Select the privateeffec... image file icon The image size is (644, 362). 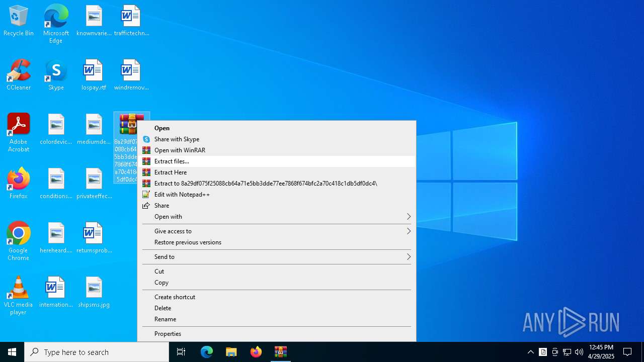click(x=94, y=184)
